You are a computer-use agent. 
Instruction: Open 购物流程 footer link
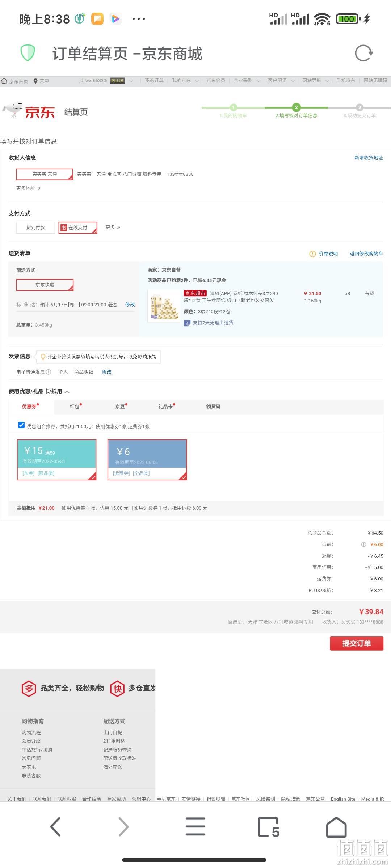31,732
